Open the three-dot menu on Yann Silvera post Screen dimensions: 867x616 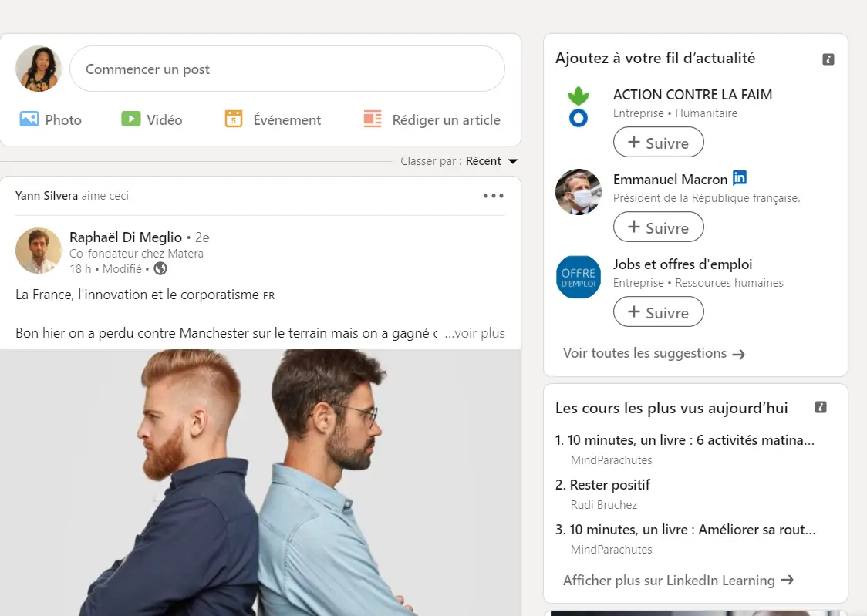pos(493,196)
